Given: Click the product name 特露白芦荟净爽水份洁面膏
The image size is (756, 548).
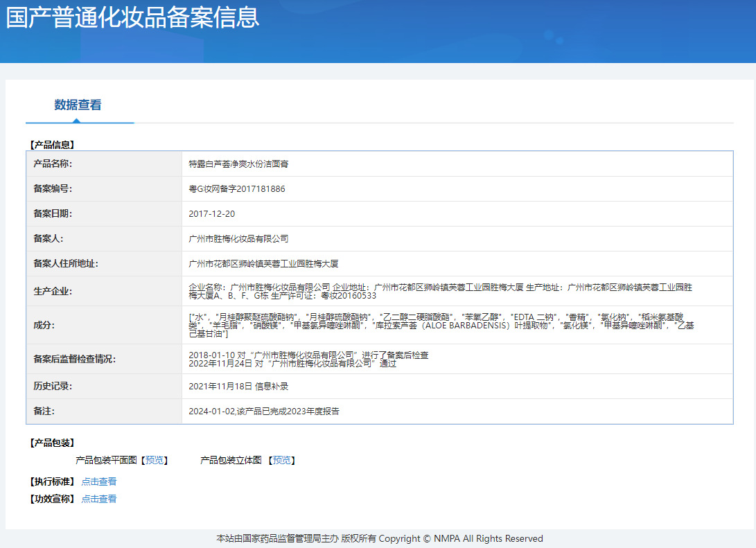Looking at the screenshot, I should click(238, 164).
